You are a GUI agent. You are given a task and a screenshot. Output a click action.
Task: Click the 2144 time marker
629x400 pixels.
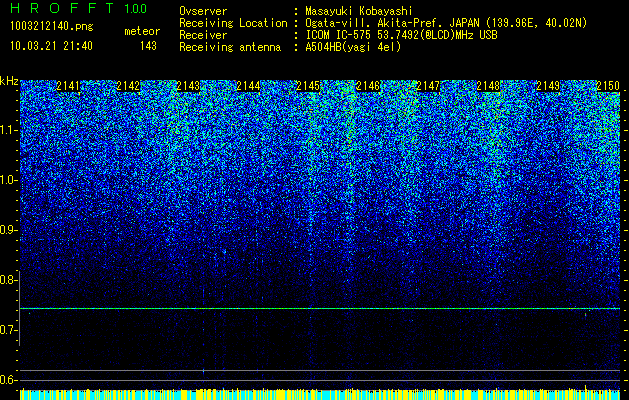pos(248,86)
